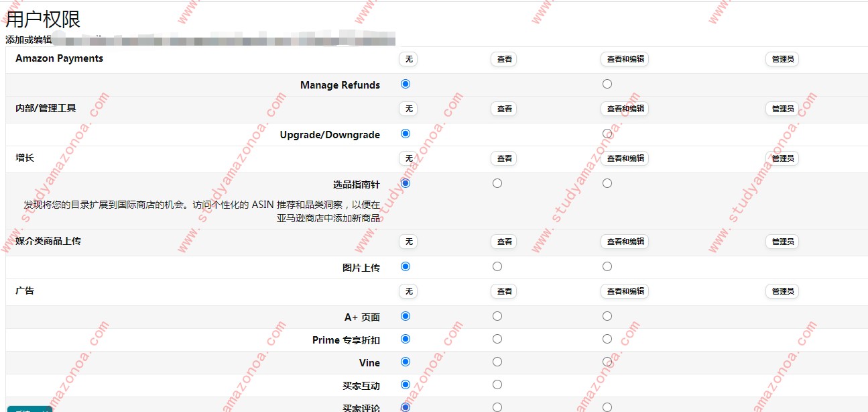868x412 pixels.
Task: Click the A+ 页面 label
Action: (x=362, y=317)
